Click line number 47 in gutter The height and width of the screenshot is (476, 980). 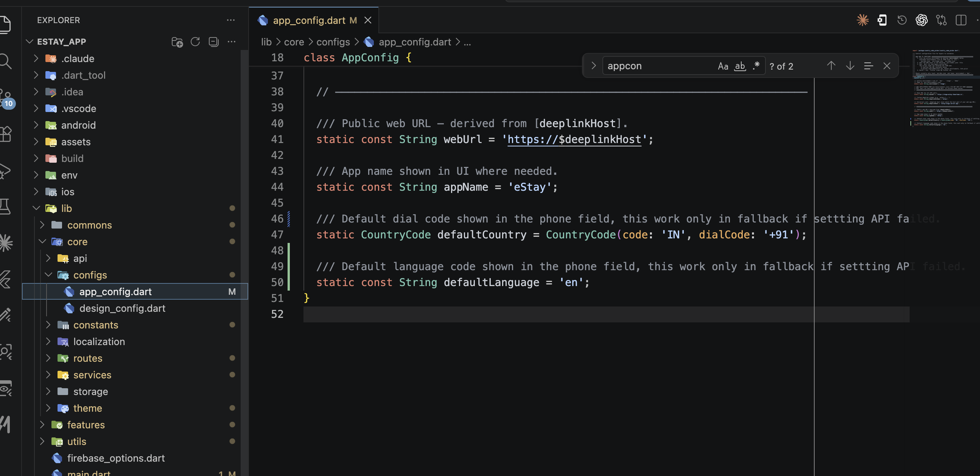tap(277, 234)
